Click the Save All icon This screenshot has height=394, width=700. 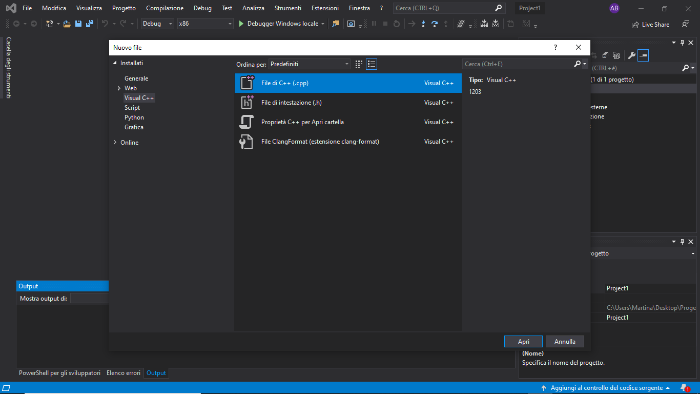point(89,24)
